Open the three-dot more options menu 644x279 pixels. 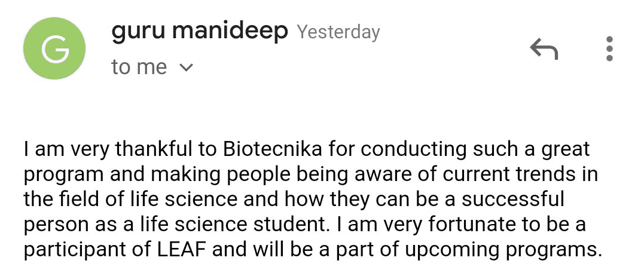609,49
